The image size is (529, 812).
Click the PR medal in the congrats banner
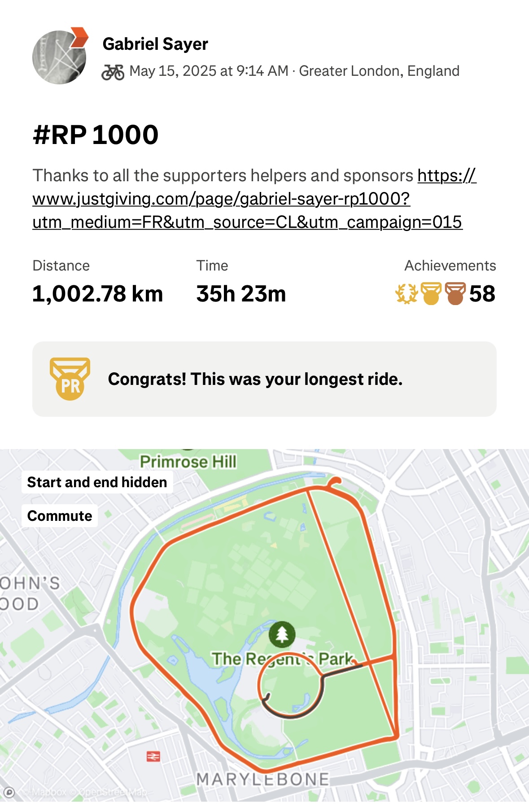click(x=70, y=379)
